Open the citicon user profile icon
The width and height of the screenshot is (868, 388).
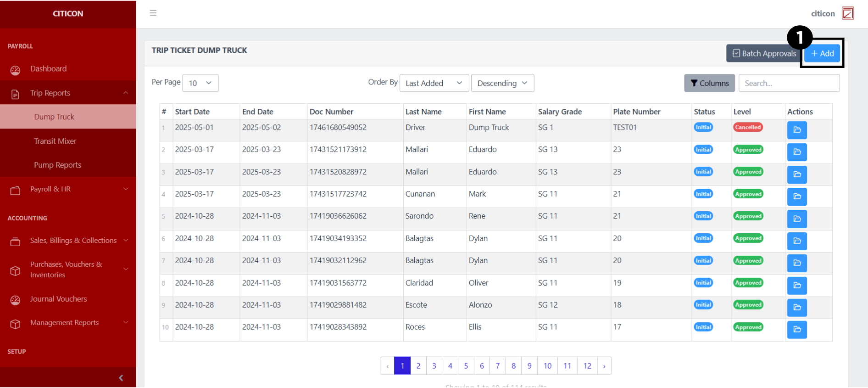pyautogui.click(x=847, y=13)
